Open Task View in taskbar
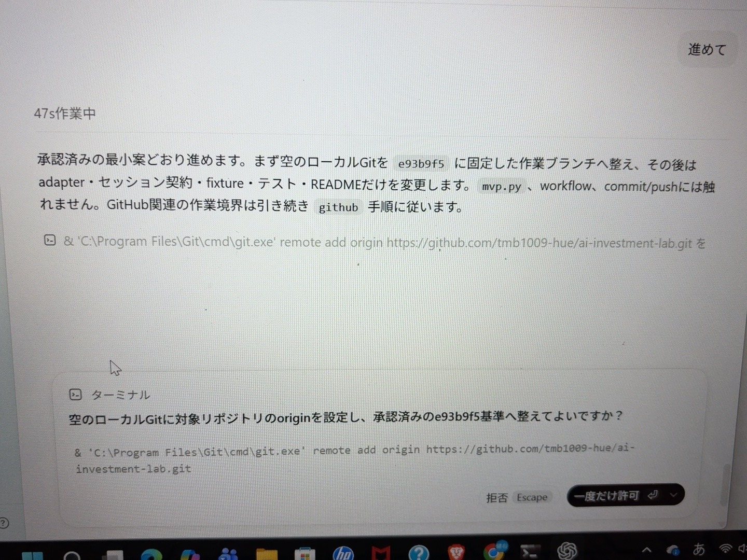 [x=112, y=555]
